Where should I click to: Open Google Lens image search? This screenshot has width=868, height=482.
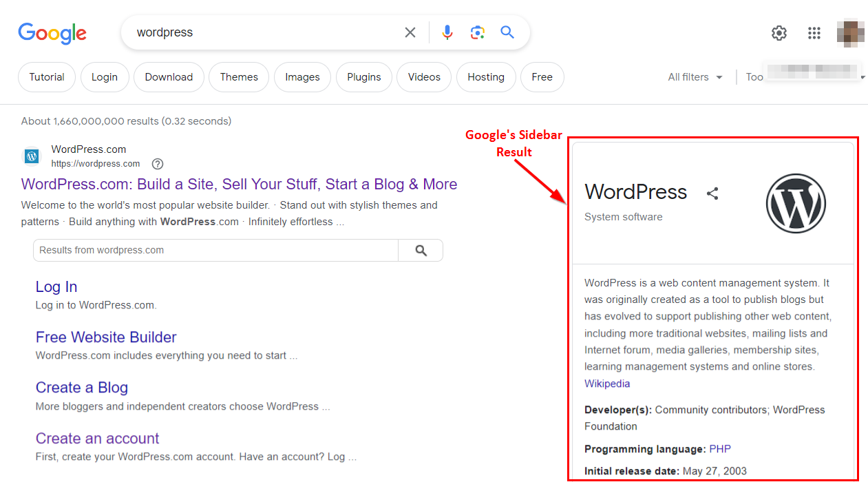[x=478, y=32]
